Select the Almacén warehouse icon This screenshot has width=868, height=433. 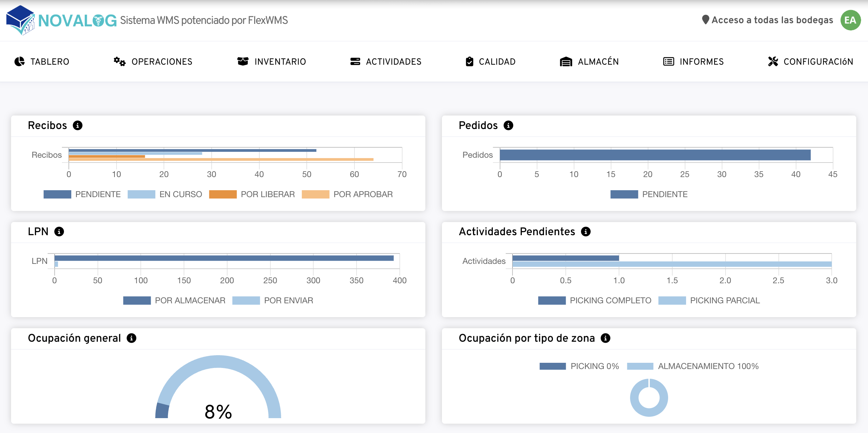(565, 61)
